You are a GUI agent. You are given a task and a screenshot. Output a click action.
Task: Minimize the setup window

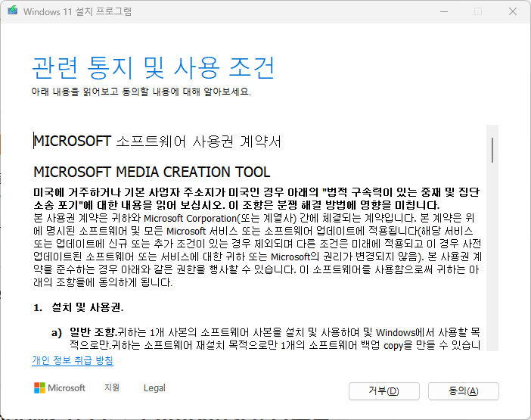[x=444, y=11]
